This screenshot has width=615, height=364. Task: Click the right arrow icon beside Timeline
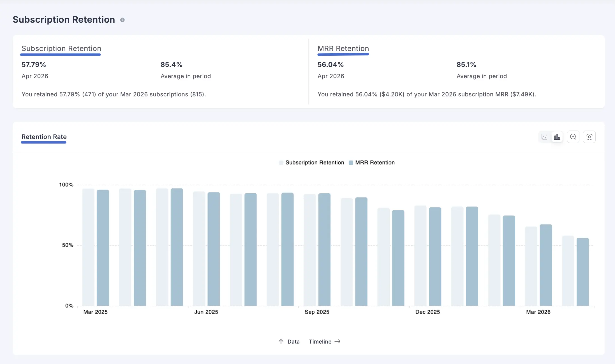tap(338, 342)
